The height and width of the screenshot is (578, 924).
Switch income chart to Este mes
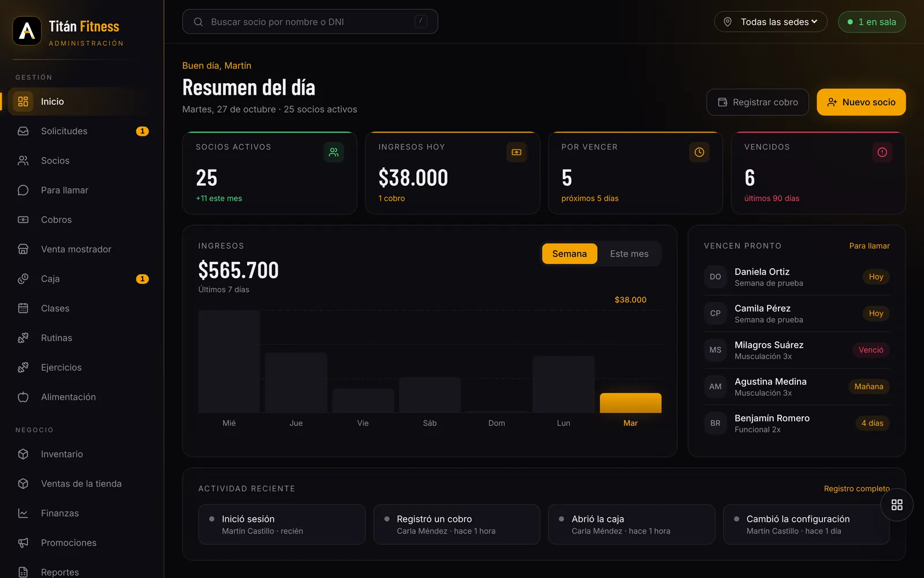point(629,254)
